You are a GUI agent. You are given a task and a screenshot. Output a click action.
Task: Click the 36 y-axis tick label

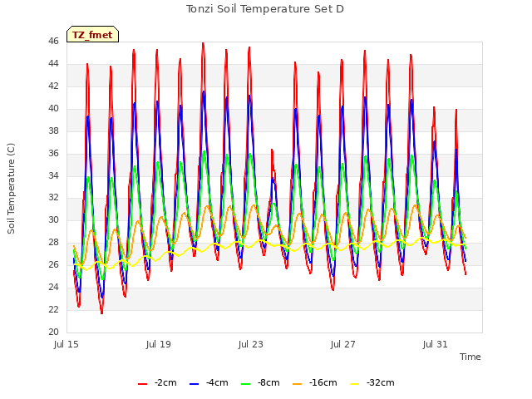pos(53,153)
